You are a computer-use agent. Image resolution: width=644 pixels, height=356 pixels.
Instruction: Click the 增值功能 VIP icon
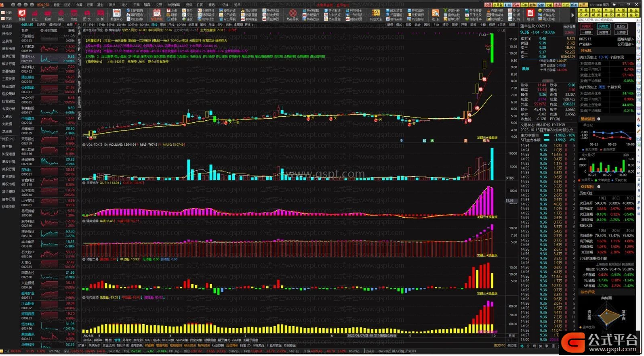157,13
